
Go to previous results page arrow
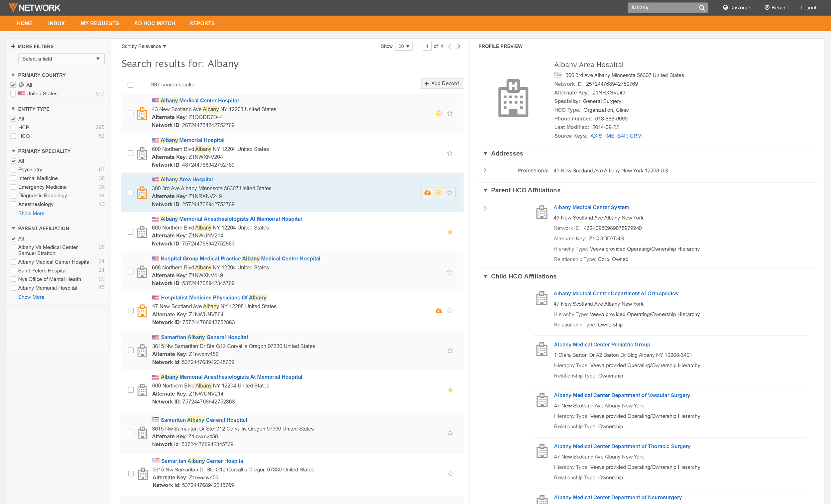click(x=449, y=47)
